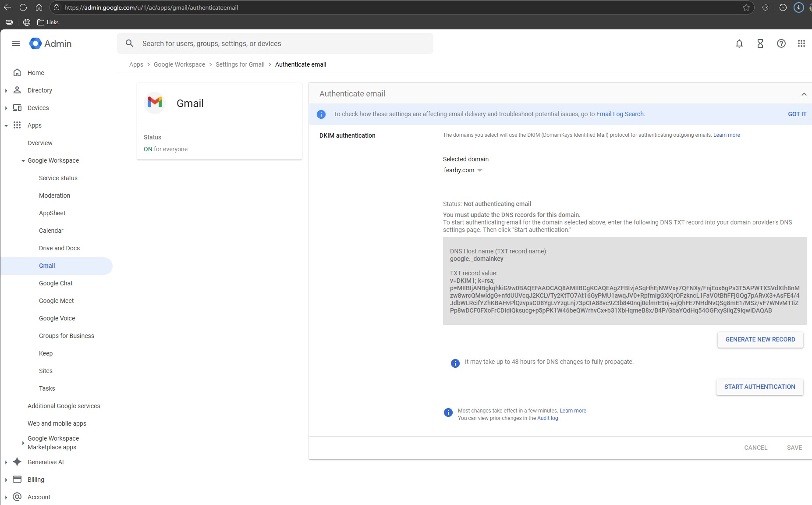Open the main hamburger menu

click(16, 43)
